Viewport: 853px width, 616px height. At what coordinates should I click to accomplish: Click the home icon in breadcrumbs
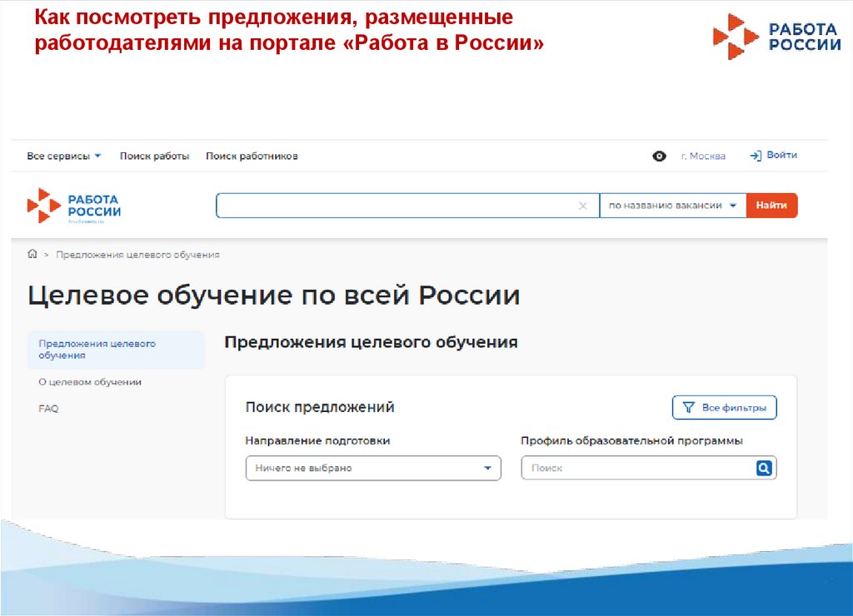[32, 254]
